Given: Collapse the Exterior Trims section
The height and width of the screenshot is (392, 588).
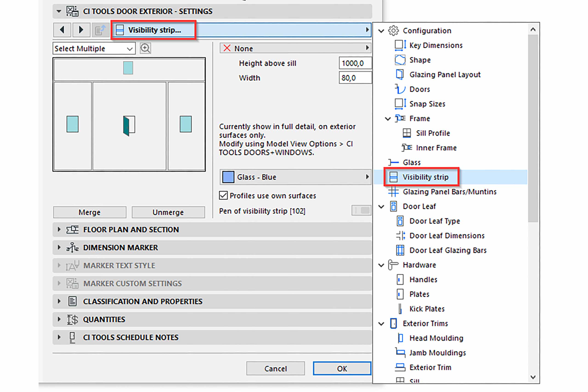Looking at the screenshot, I should [x=381, y=323].
